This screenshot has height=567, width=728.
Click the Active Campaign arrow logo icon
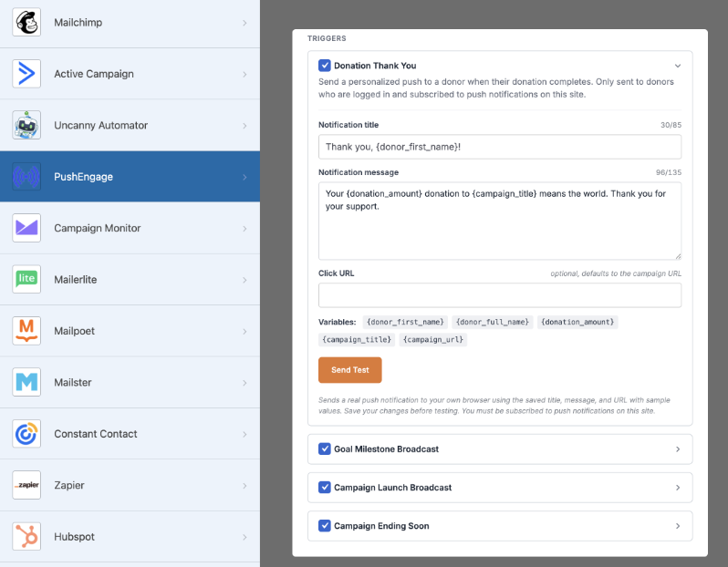(x=26, y=74)
